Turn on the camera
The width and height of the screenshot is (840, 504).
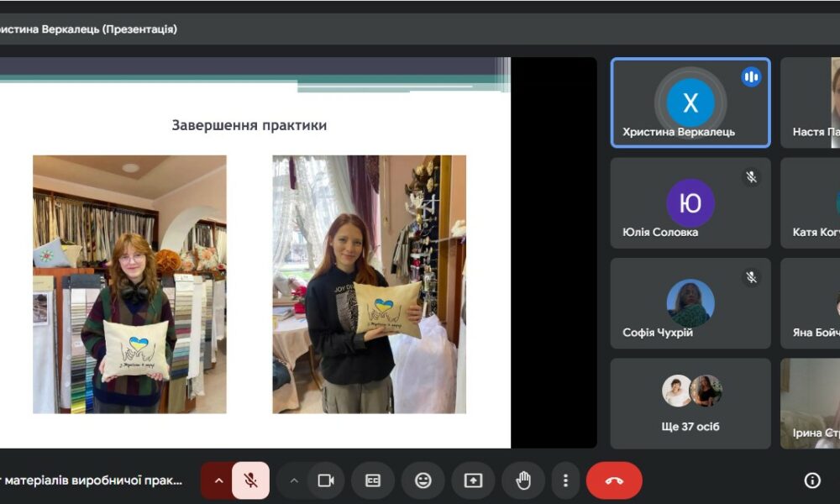pyautogui.click(x=326, y=480)
